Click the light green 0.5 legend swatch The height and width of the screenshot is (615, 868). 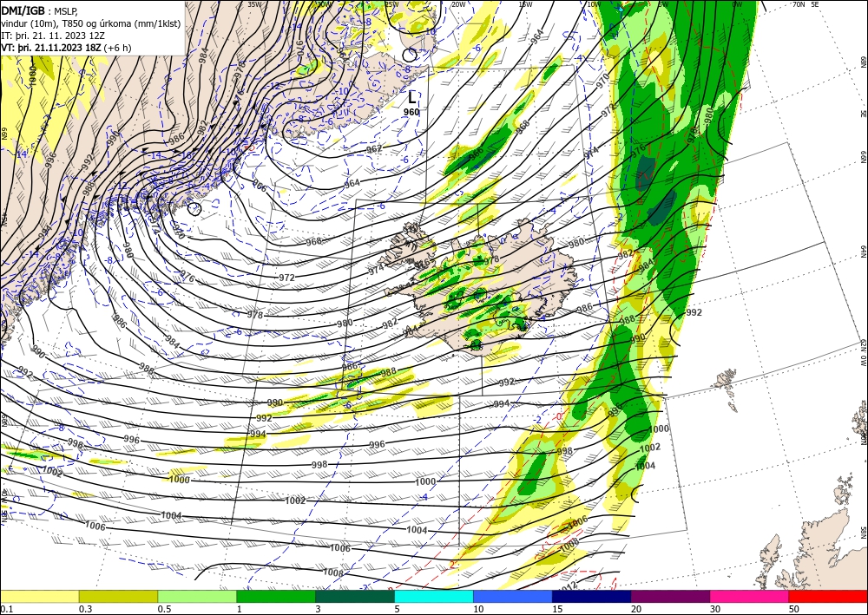pos(197,596)
